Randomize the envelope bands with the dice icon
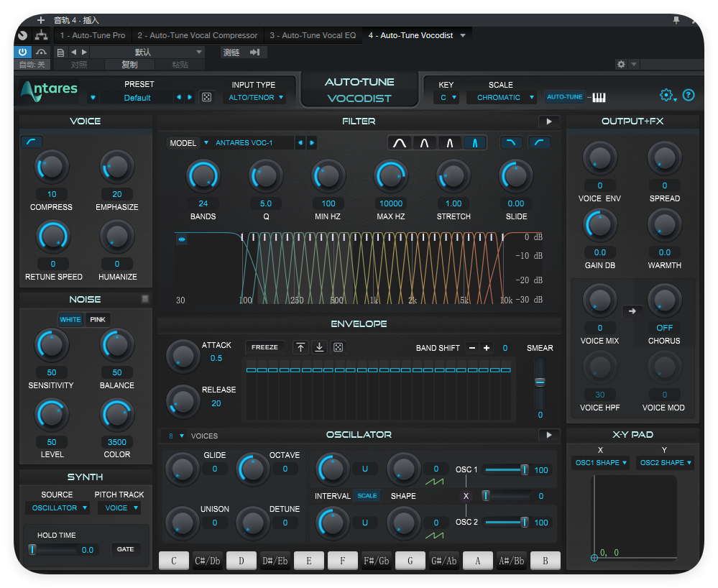 [x=338, y=347]
